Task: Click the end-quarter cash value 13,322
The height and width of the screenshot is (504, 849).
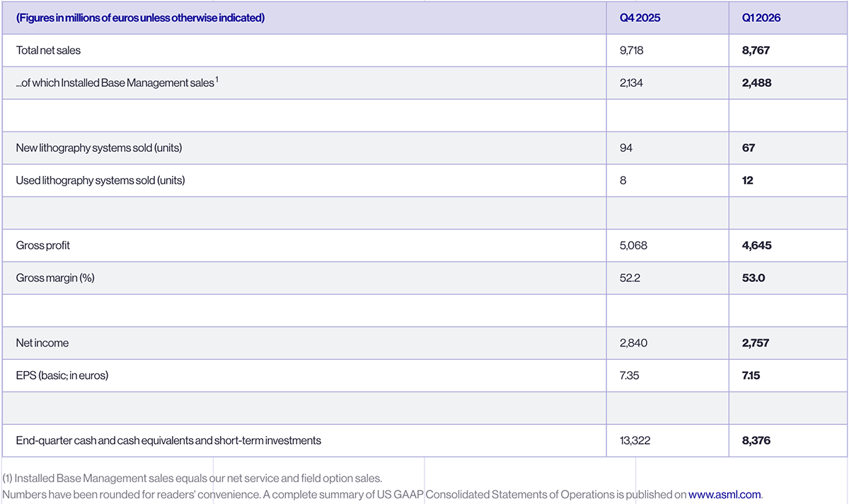Action: [x=635, y=440]
